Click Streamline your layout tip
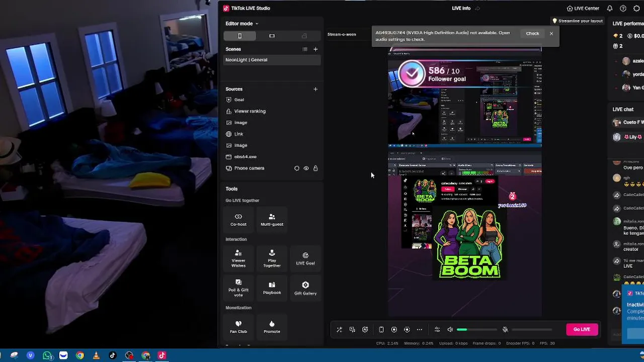644x362 pixels. 578,21
